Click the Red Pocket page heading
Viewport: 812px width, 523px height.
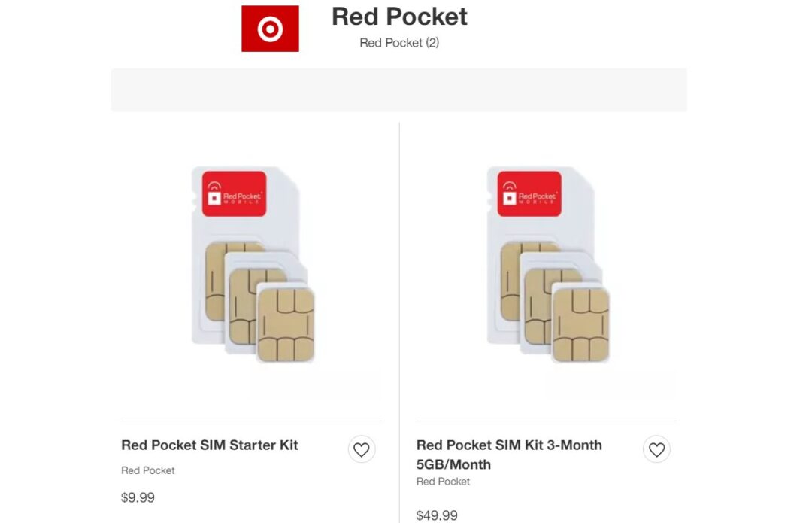(398, 17)
